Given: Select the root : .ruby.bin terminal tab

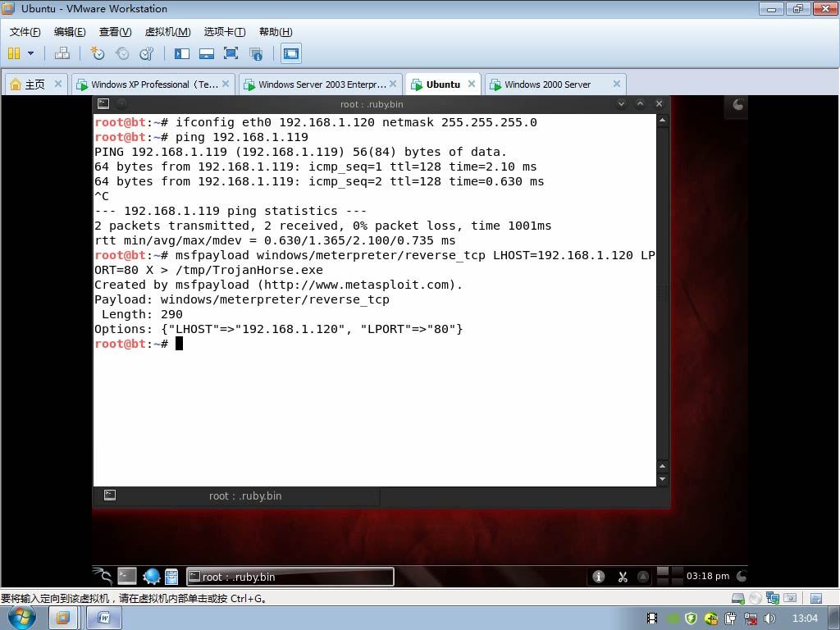Looking at the screenshot, I should point(237,496).
